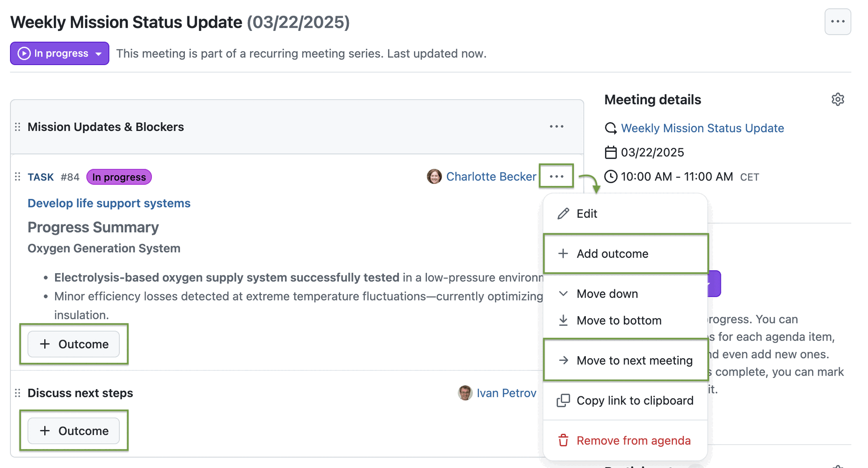This screenshot has width=868, height=468.
Task: Click the drag handle on Mission Updates & Blockers
Action: tap(17, 127)
